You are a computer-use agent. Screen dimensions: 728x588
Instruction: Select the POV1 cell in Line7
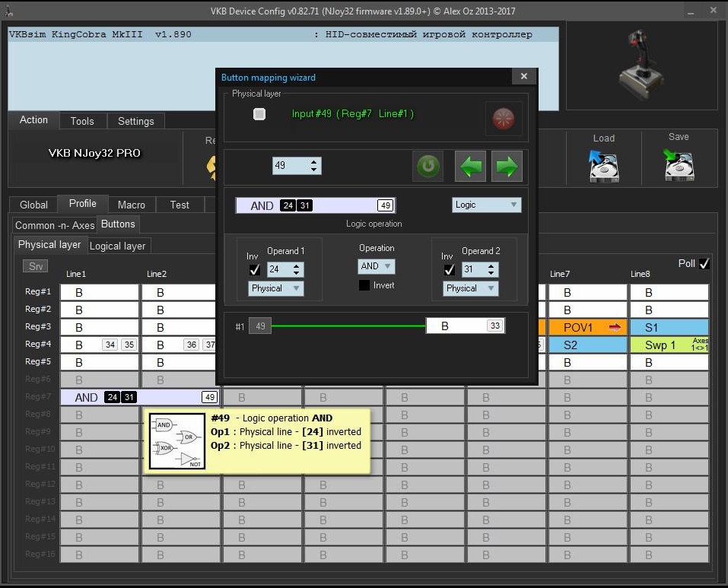click(x=587, y=327)
